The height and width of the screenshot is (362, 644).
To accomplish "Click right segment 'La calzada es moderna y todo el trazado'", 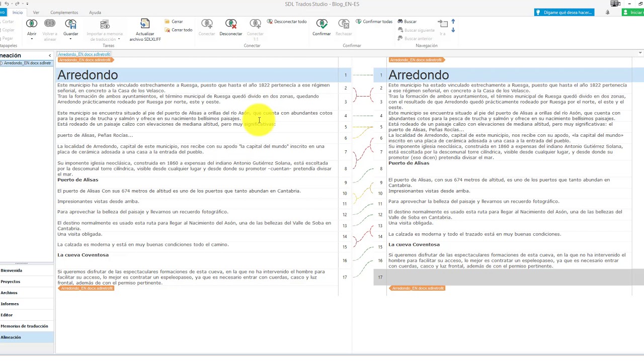I will 474,234.
